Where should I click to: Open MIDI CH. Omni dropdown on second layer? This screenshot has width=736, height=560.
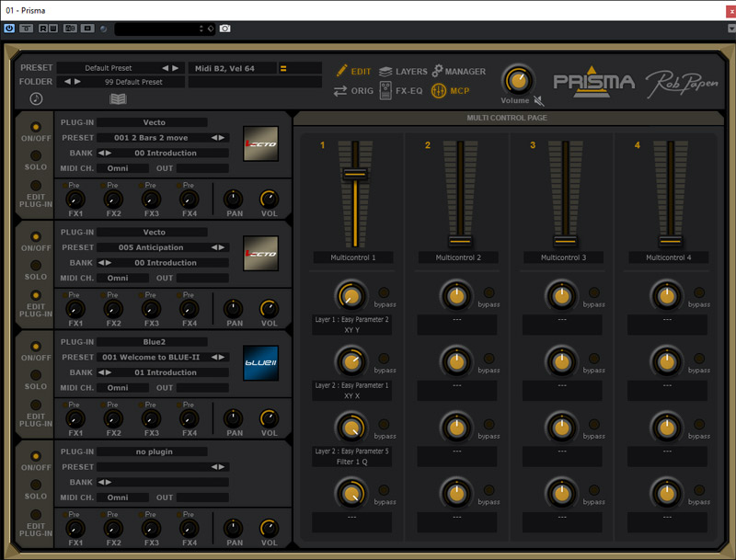pos(122,278)
